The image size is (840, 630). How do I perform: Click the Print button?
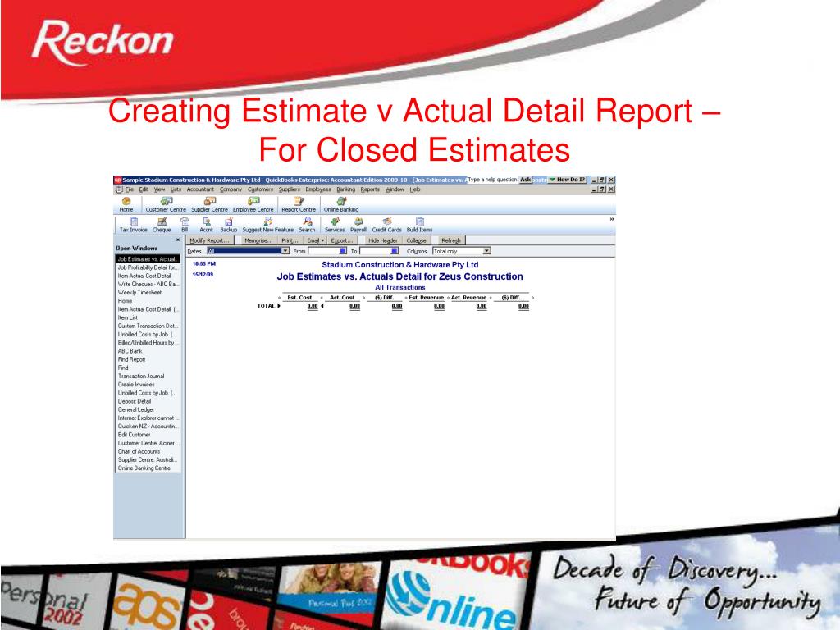point(290,240)
